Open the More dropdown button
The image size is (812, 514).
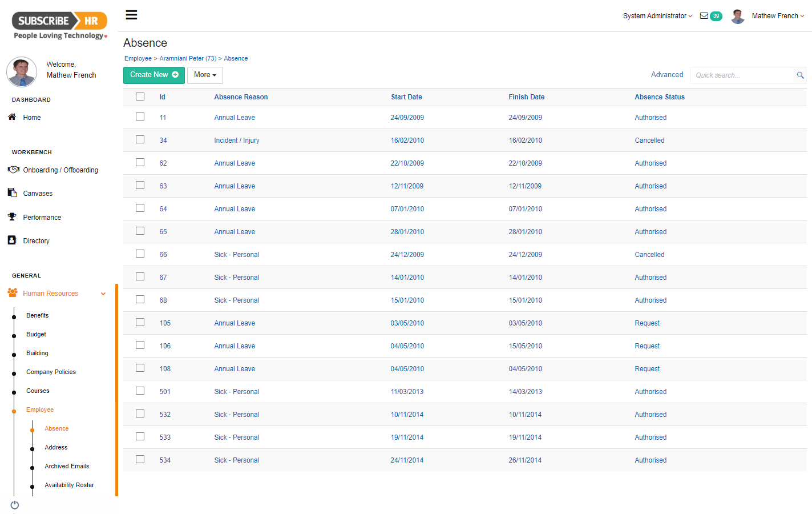(205, 75)
